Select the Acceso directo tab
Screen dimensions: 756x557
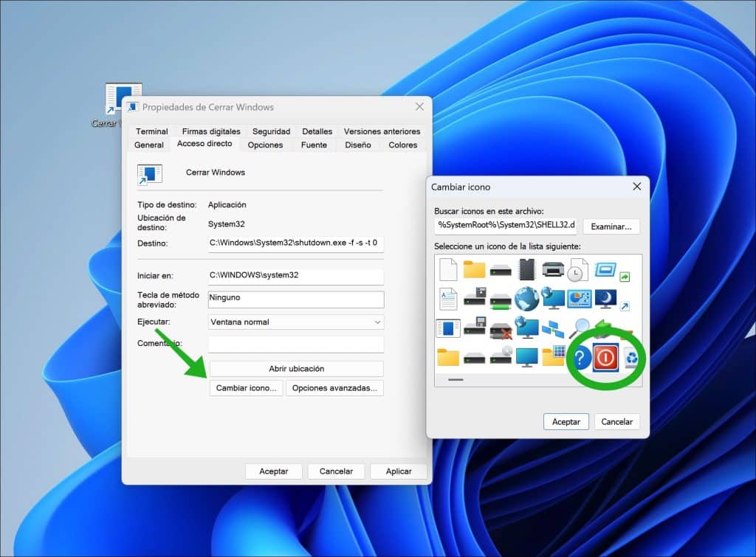[205, 144]
